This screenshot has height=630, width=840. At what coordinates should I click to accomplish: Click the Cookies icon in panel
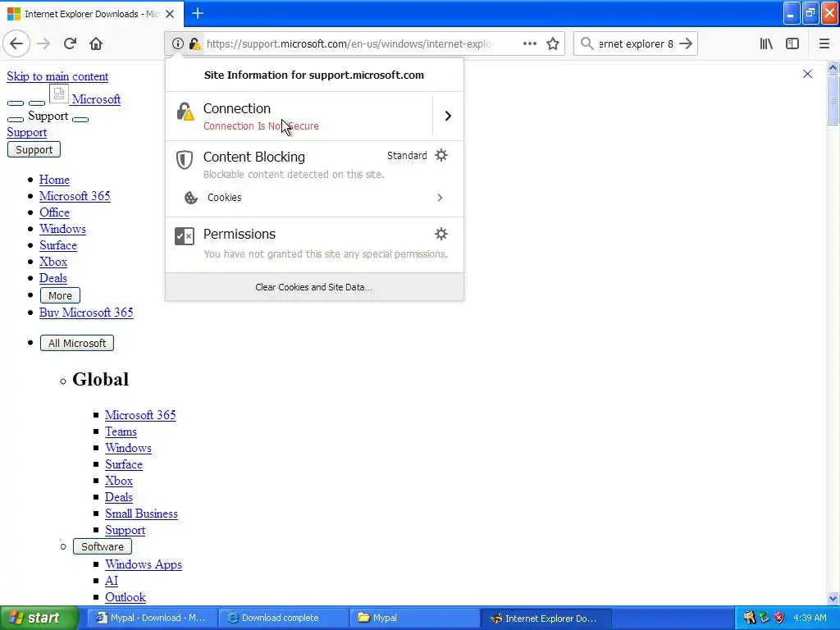[x=190, y=198]
